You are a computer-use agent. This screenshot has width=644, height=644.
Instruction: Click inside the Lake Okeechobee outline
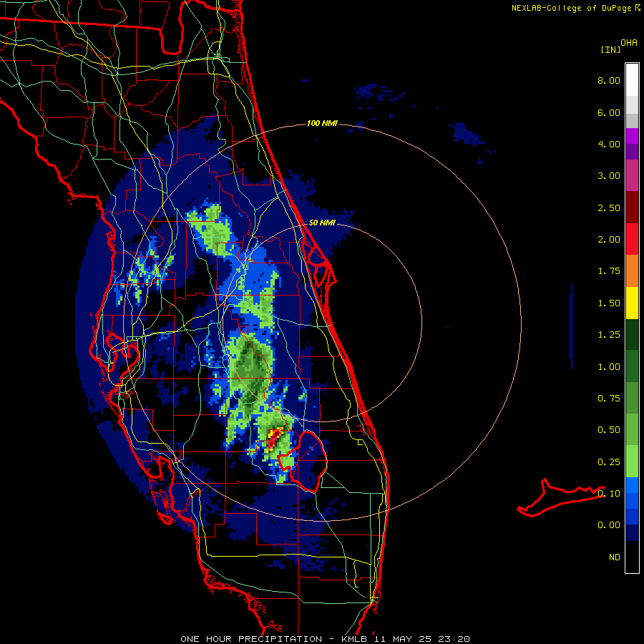(309, 460)
